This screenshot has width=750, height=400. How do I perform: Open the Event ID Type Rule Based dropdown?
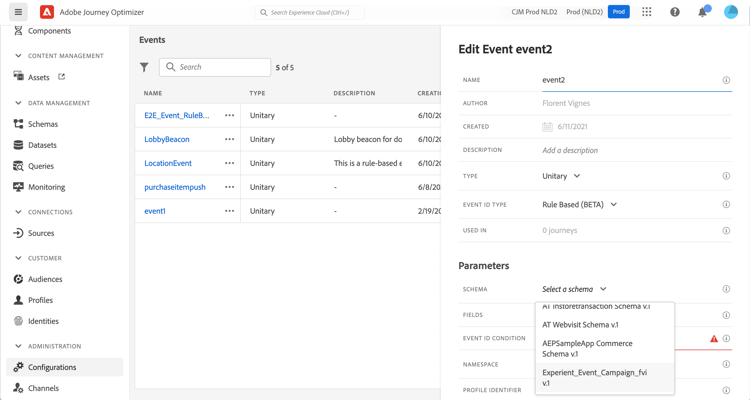pyautogui.click(x=579, y=205)
